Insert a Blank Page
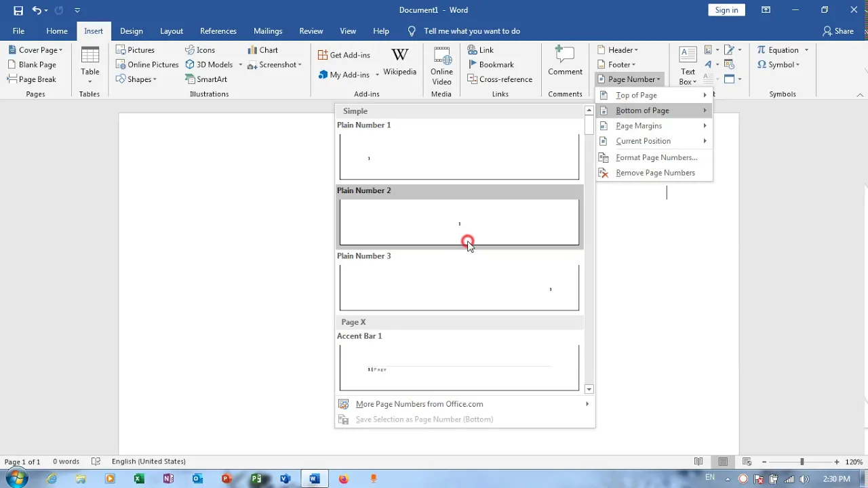Image resolution: width=868 pixels, height=488 pixels. coord(32,64)
